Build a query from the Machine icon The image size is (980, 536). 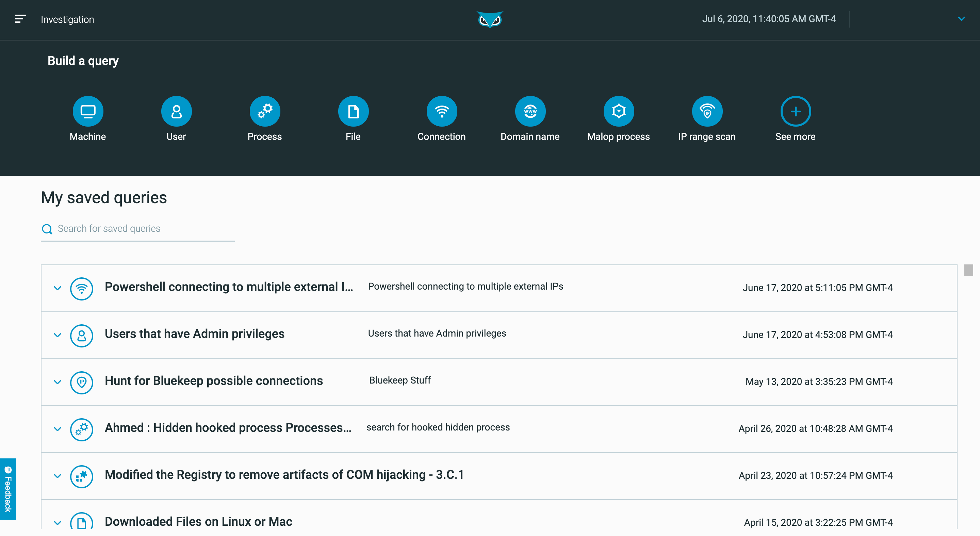[x=88, y=111]
